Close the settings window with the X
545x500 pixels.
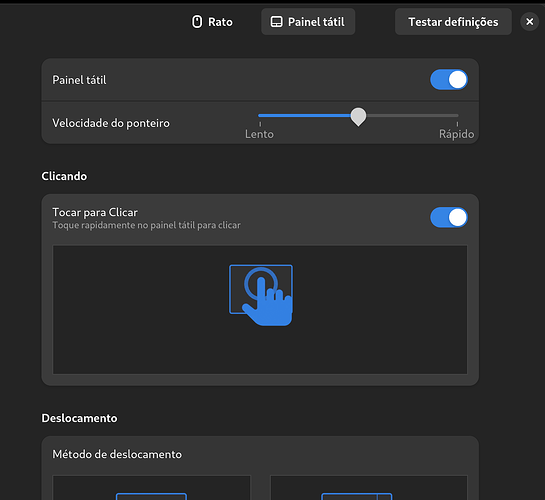(x=529, y=22)
